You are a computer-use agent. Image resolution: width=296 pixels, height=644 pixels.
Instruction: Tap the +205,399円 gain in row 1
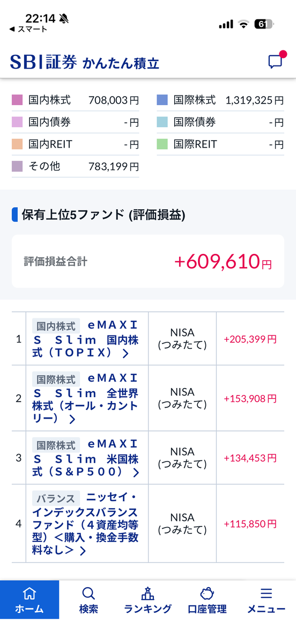point(250,339)
